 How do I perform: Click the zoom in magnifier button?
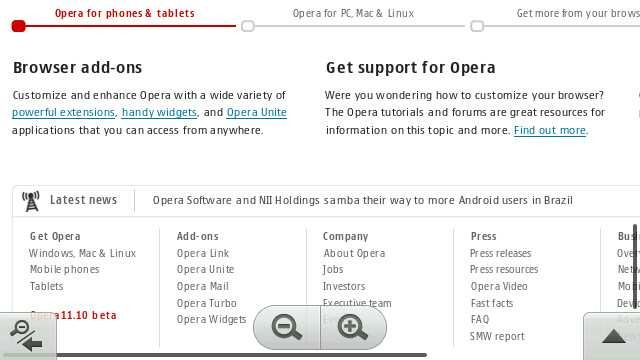pos(353,327)
